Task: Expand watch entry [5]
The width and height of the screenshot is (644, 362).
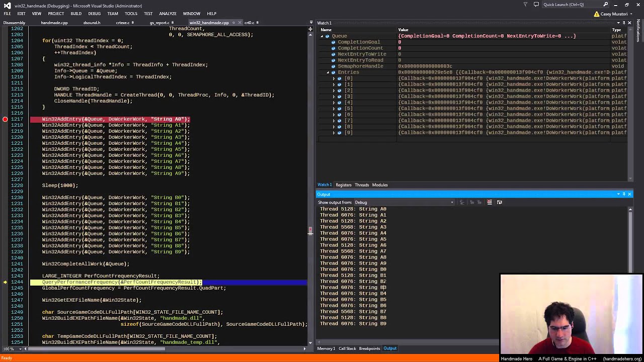Action: pyautogui.click(x=334, y=109)
